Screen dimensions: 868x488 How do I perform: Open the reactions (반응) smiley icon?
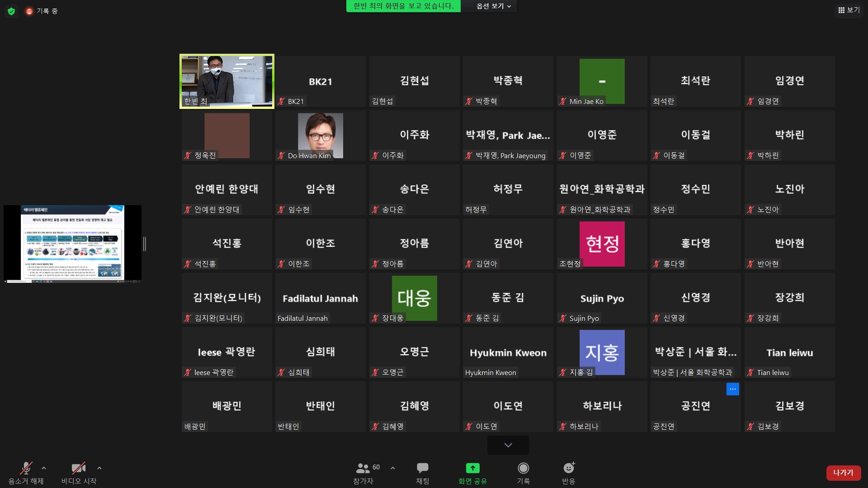click(x=568, y=468)
